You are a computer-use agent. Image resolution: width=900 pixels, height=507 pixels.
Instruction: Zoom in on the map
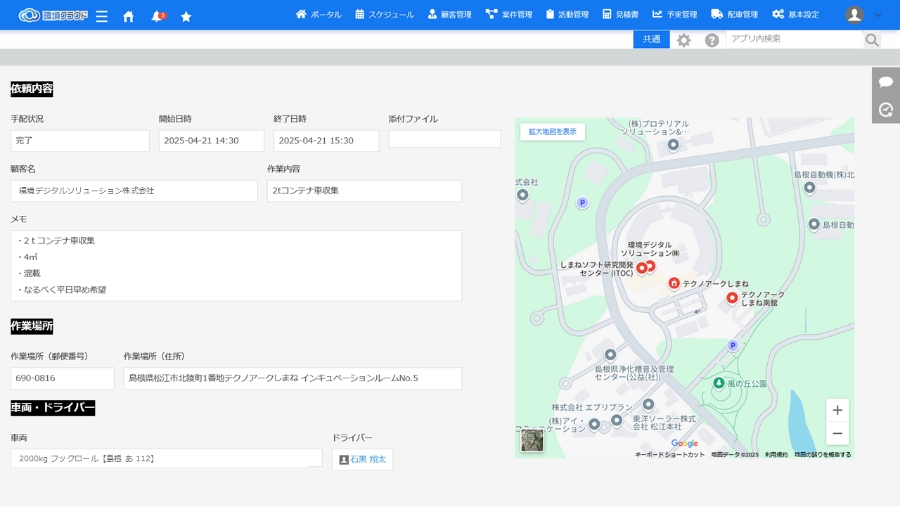tap(837, 410)
